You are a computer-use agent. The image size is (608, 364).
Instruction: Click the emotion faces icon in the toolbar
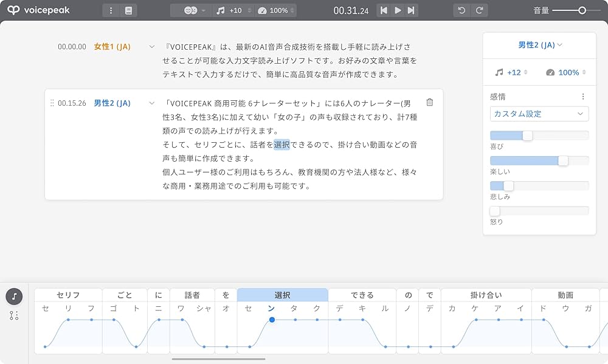pos(190,10)
